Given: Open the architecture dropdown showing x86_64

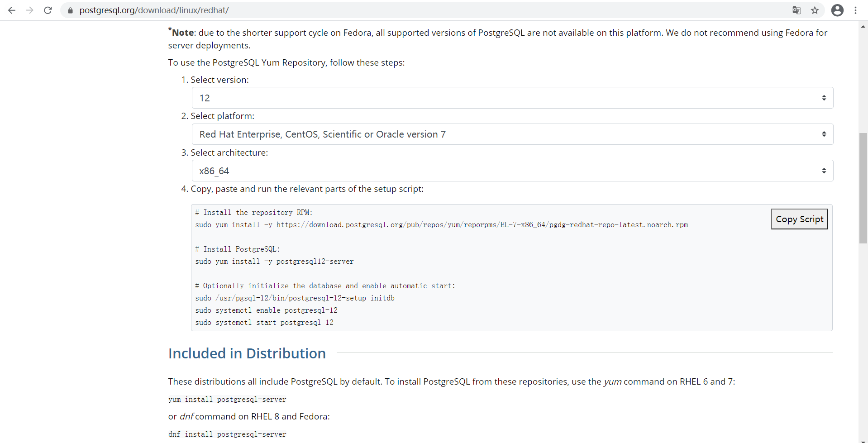Looking at the screenshot, I should click(511, 171).
